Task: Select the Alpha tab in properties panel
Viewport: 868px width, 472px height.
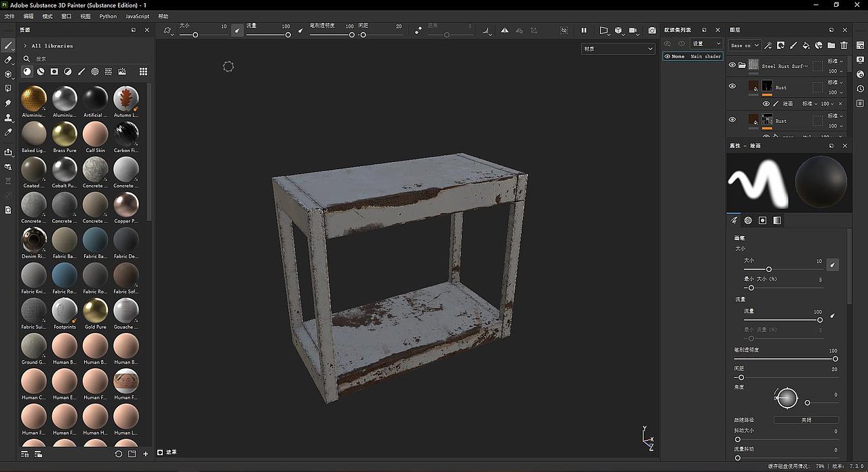Action: coord(748,220)
